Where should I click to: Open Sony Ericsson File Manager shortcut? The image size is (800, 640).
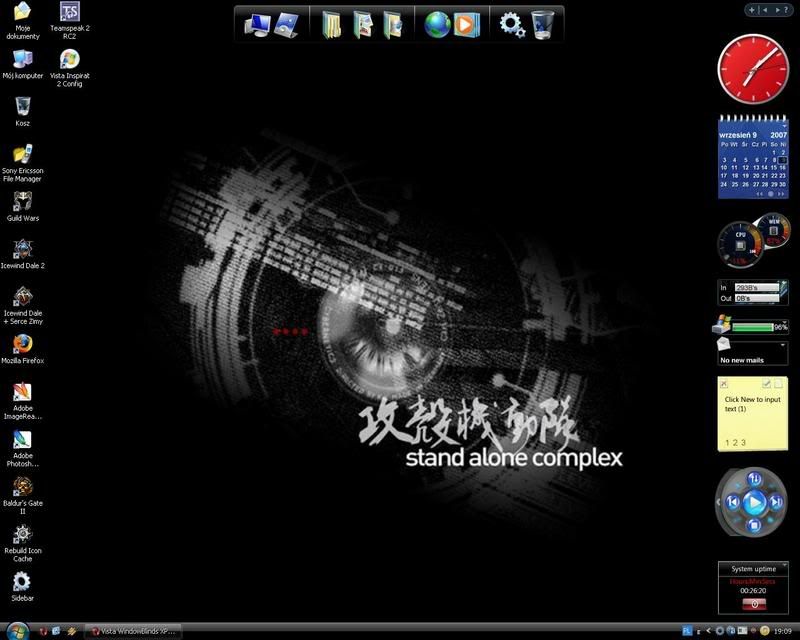tap(22, 163)
